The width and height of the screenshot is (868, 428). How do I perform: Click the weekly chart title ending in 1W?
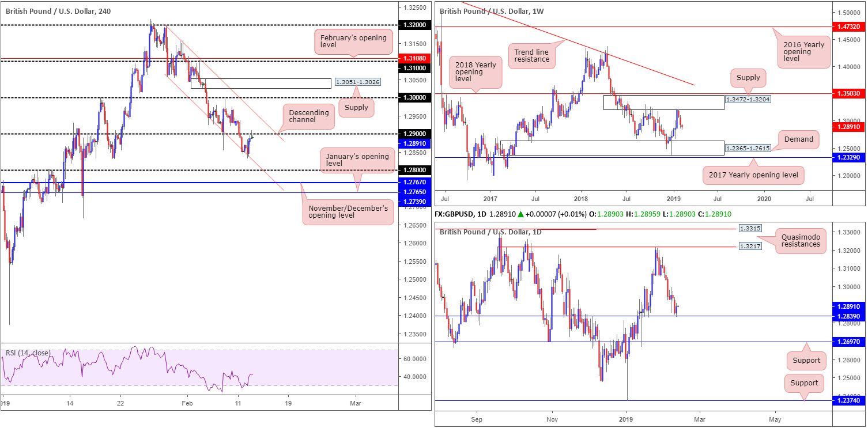492,10
